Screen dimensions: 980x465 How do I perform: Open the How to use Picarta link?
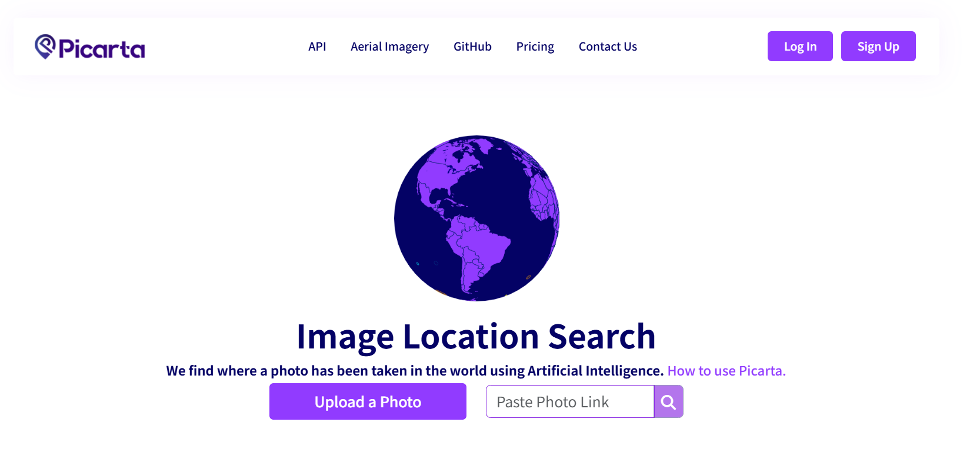pos(726,371)
